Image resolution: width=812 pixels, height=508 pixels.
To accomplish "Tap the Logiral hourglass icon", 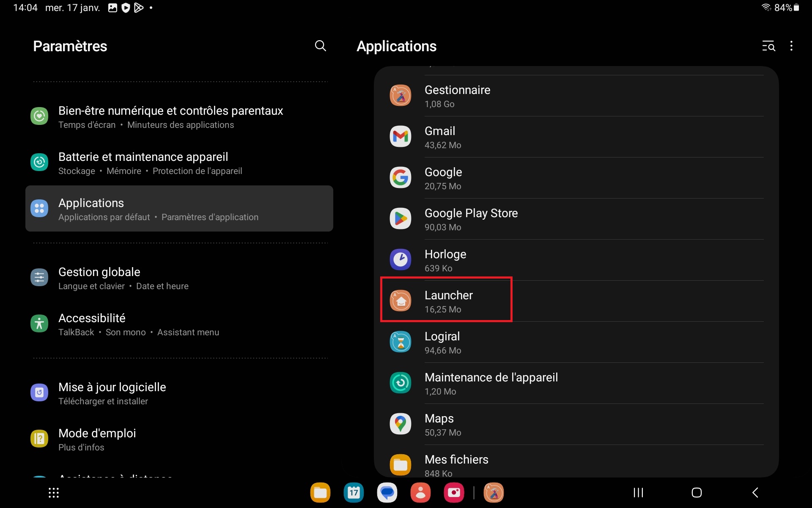I will coord(400,342).
